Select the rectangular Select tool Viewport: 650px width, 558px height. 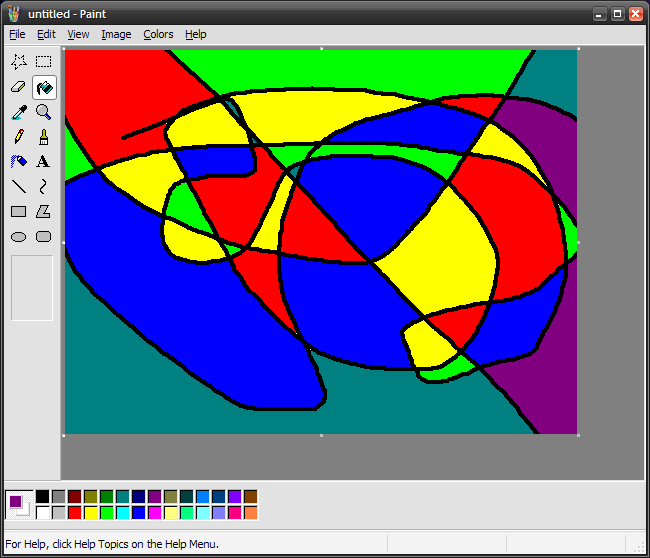coord(44,62)
